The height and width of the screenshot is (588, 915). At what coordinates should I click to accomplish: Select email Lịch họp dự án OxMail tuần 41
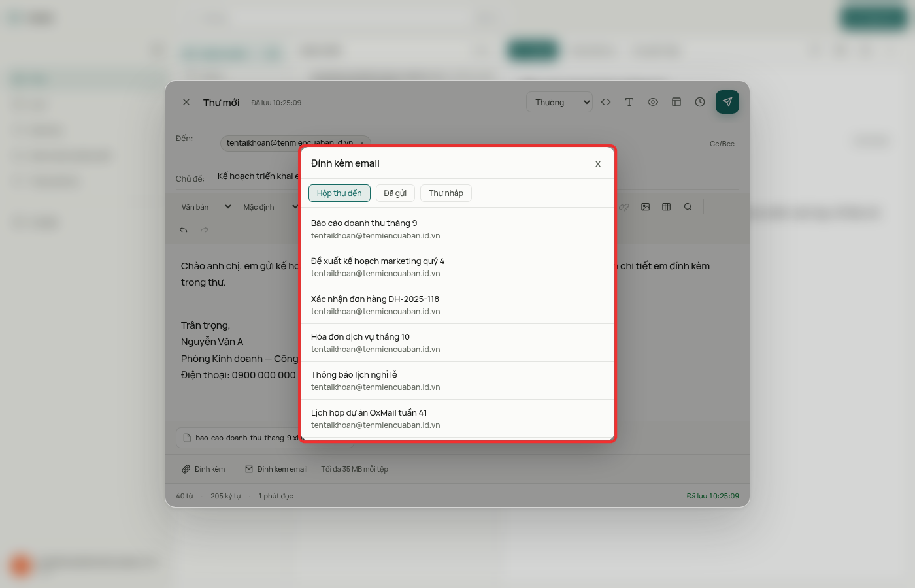tap(457, 418)
